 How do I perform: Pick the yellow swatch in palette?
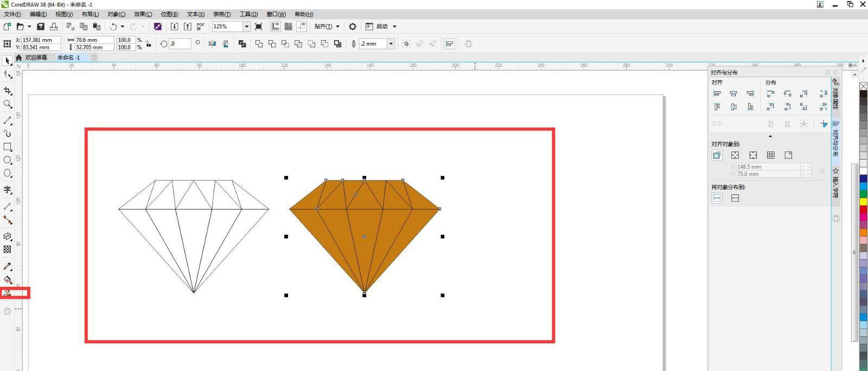[x=863, y=202]
